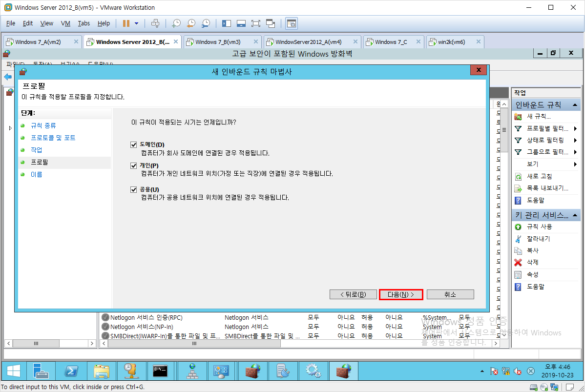The height and width of the screenshot is (392, 585).
Task: Click the Windows Start button in taskbar
Action: (x=14, y=371)
